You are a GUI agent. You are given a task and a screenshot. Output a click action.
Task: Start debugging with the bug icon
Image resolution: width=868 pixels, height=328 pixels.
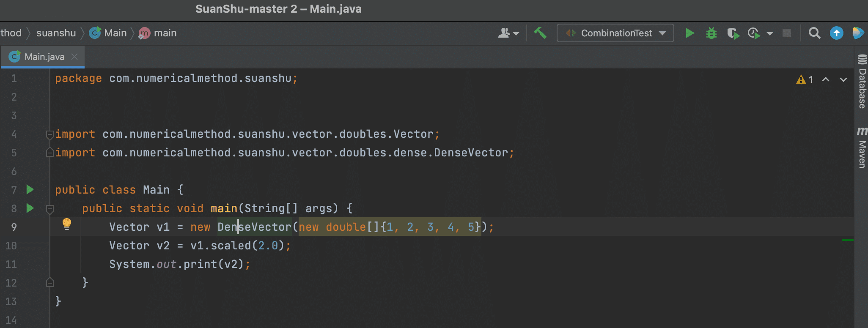click(711, 33)
